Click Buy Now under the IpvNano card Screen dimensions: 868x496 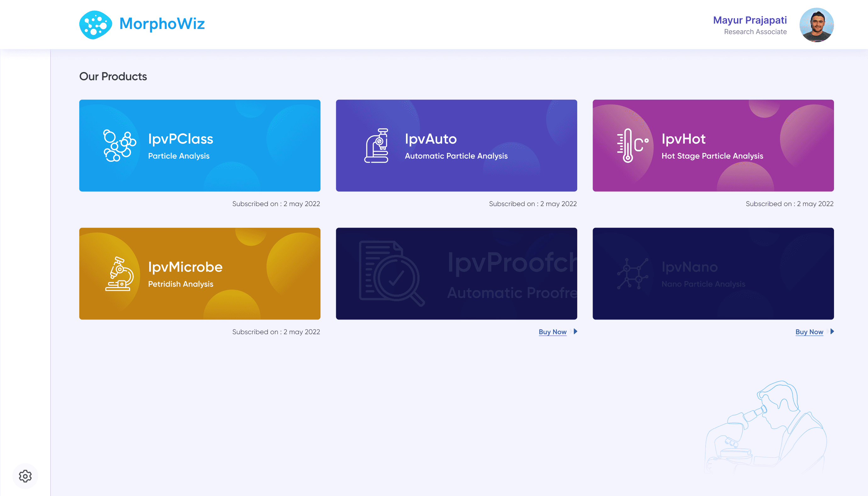pos(809,332)
